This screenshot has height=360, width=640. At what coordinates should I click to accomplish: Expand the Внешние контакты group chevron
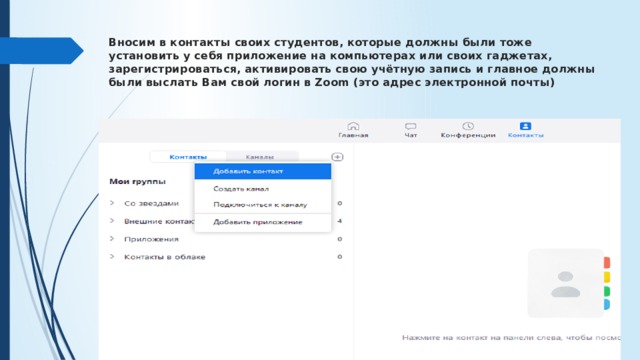[x=112, y=221]
